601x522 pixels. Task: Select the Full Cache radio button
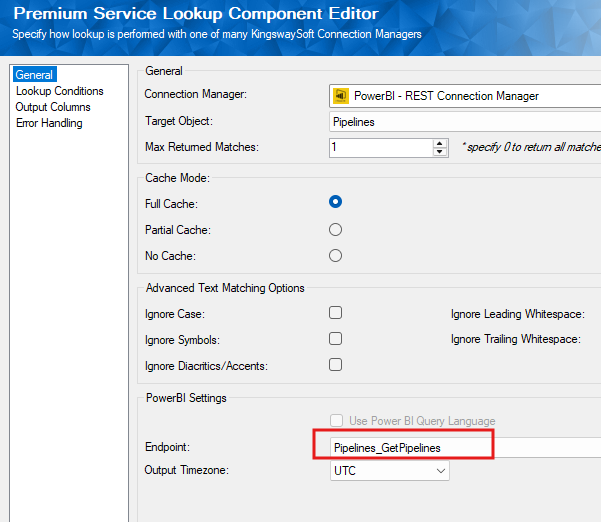(x=335, y=202)
